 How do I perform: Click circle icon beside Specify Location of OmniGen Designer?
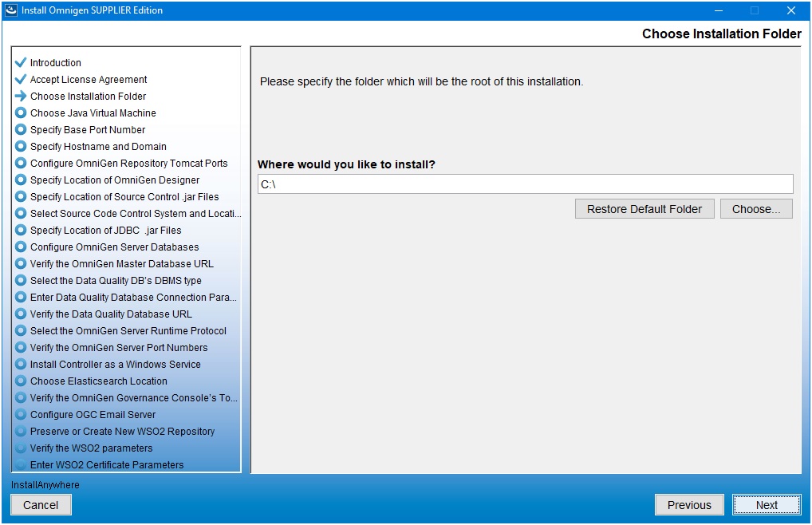click(x=21, y=180)
